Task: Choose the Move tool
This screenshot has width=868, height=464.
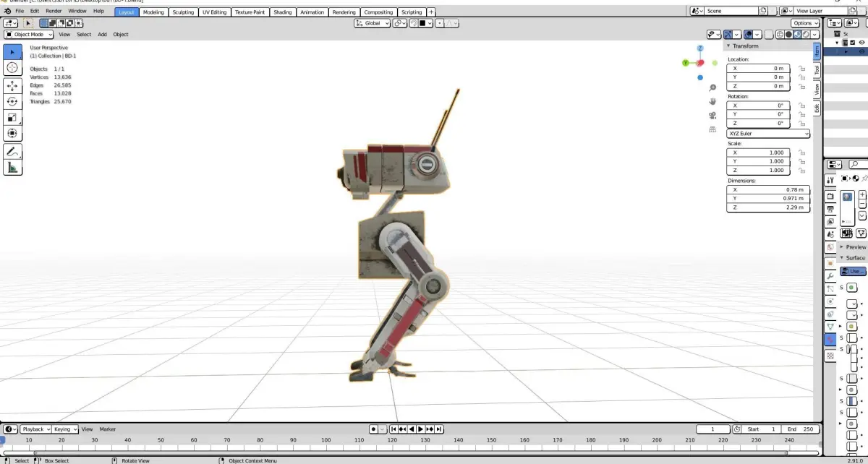Action: click(x=12, y=85)
